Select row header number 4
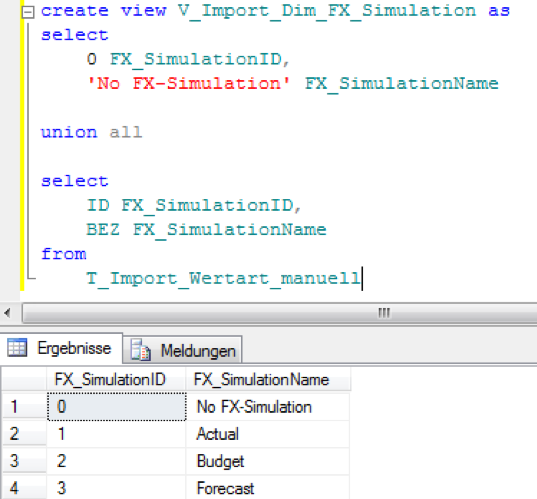The height and width of the screenshot is (499, 537). pyautogui.click(x=24, y=487)
